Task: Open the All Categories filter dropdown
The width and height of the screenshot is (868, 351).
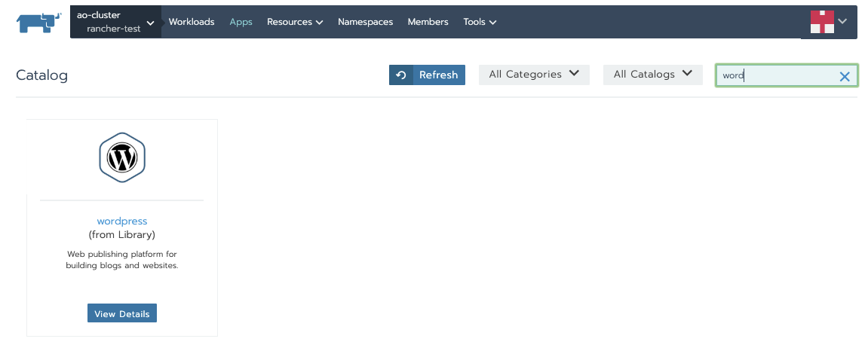Action: click(534, 74)
